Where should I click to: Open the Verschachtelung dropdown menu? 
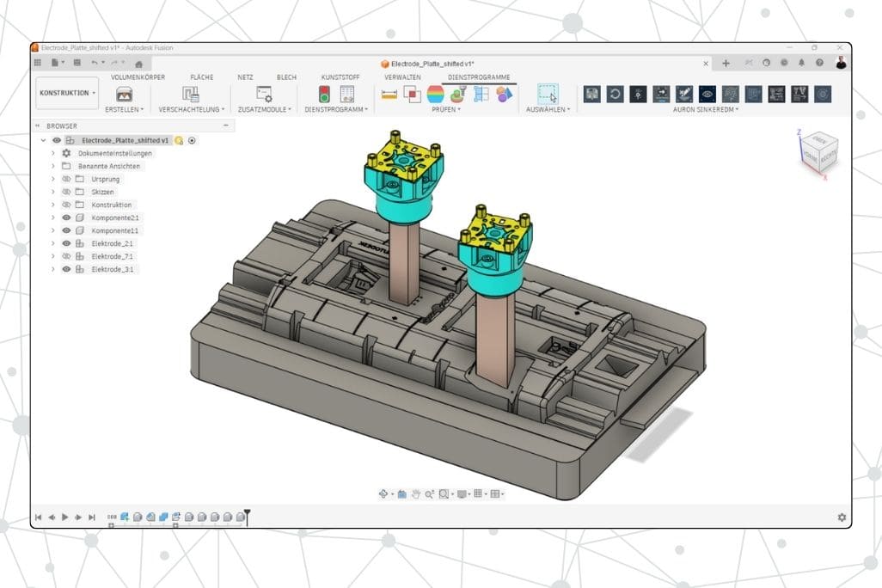pyautogui.click(x=191, y=110)
